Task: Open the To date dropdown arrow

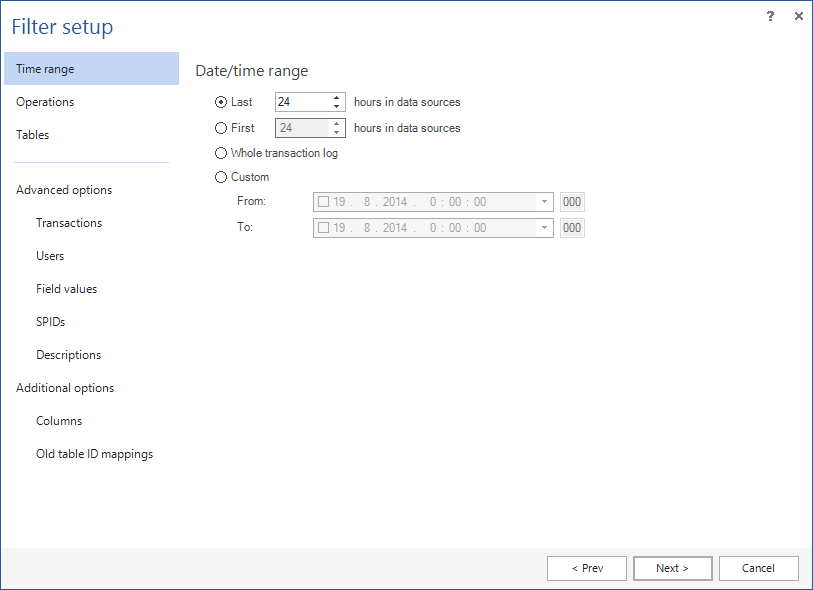Action: pyautogui.click(x=544, y=228)
